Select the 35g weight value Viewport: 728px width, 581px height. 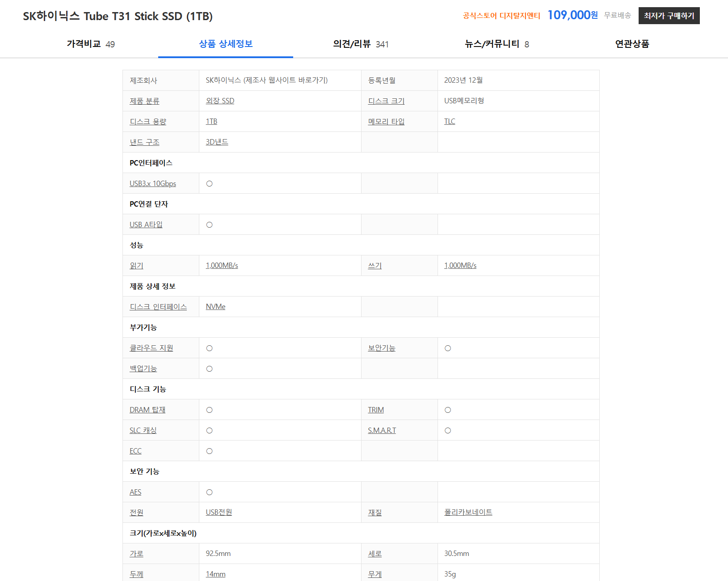[450, 574]
